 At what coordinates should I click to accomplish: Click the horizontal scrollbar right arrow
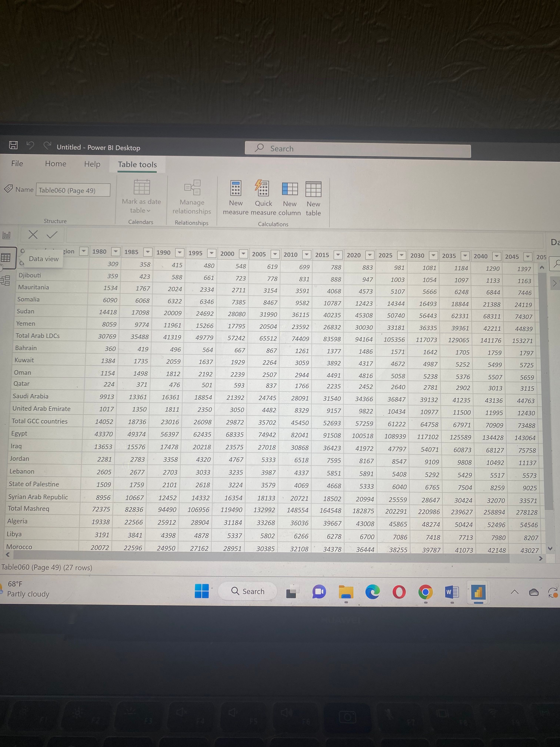click(x=541, y=559)
